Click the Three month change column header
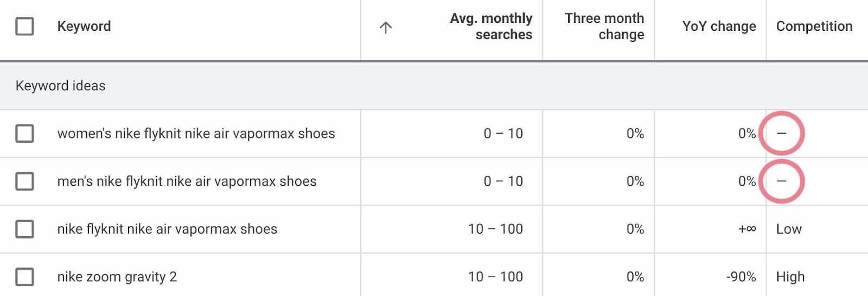868x296 pixels. tap(604, 26)
